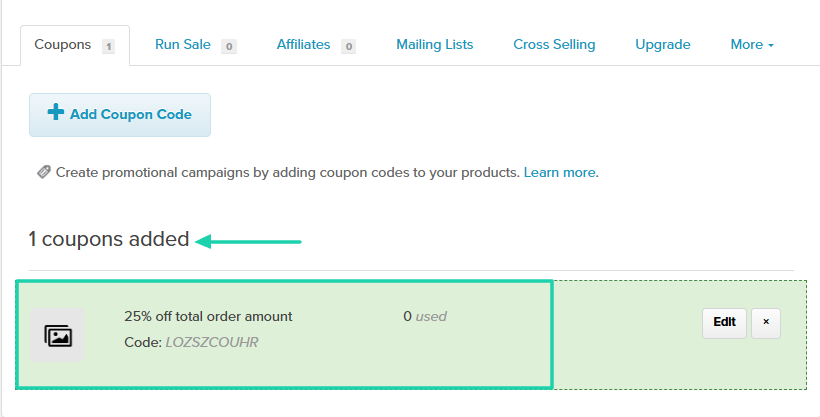This screenshot has width=820, height=417.
Task: Click the Affiliates count badge
Action: point(348,47)
